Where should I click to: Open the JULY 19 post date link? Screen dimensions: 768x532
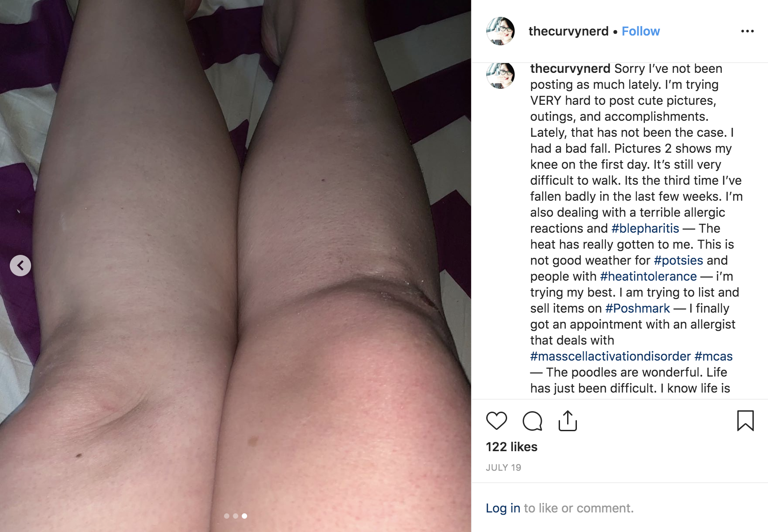(x=504, y=468)
